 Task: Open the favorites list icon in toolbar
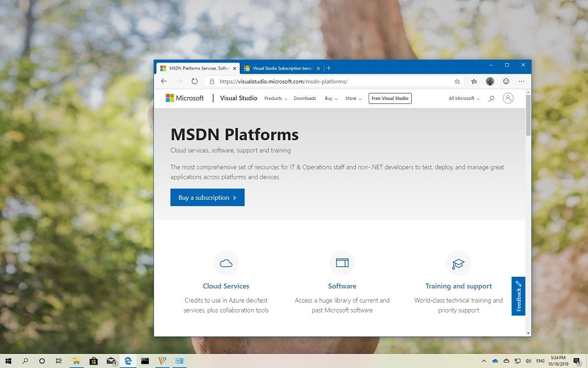[474, 81]
